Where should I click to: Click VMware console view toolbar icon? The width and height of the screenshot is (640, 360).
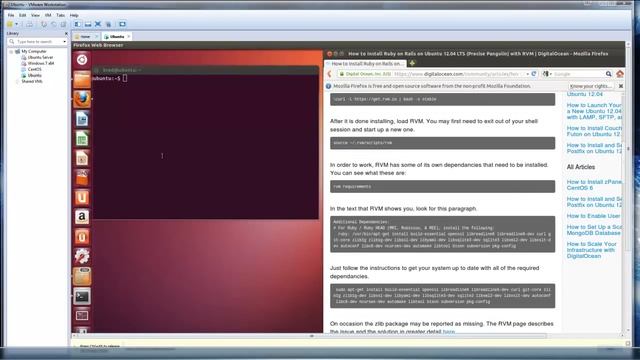(x=122, y=24)
